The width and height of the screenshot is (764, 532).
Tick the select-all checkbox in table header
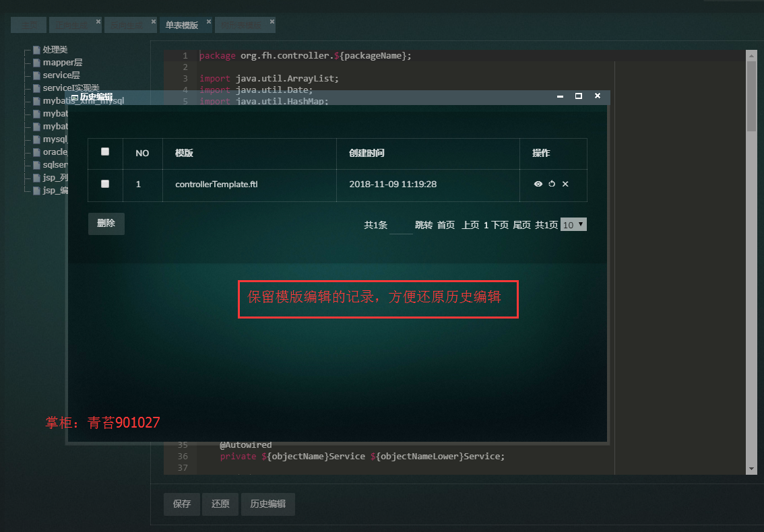coord(104,152)
